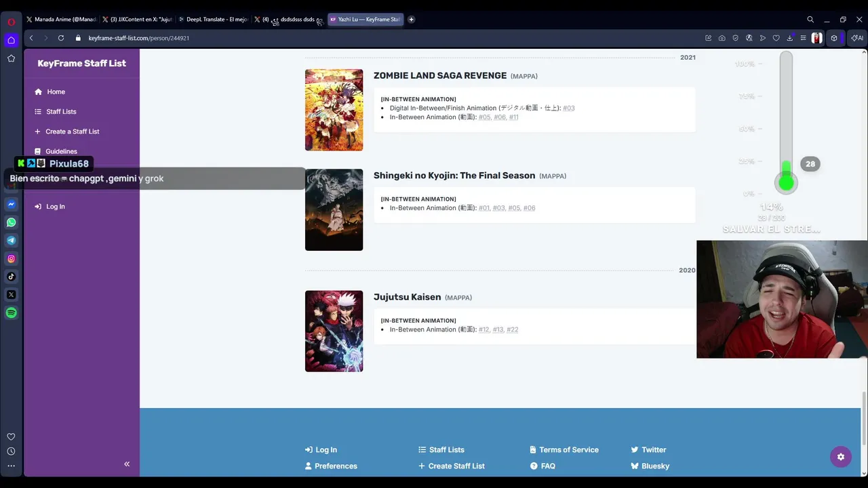
Task: Switch to the JJKContent en X tab
Action: click(137, 20)
